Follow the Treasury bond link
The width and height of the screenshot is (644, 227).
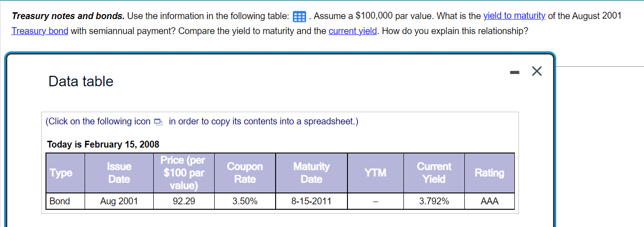pyautogui.click(x=40, y=31)
